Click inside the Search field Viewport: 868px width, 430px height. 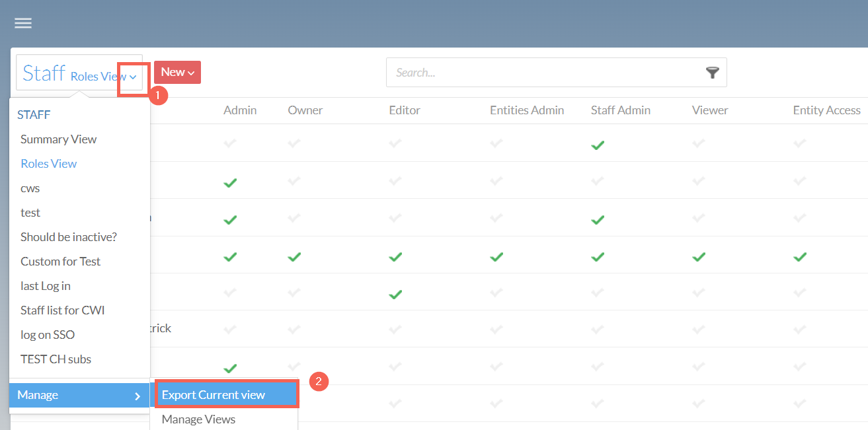click(x=542, y=73)
